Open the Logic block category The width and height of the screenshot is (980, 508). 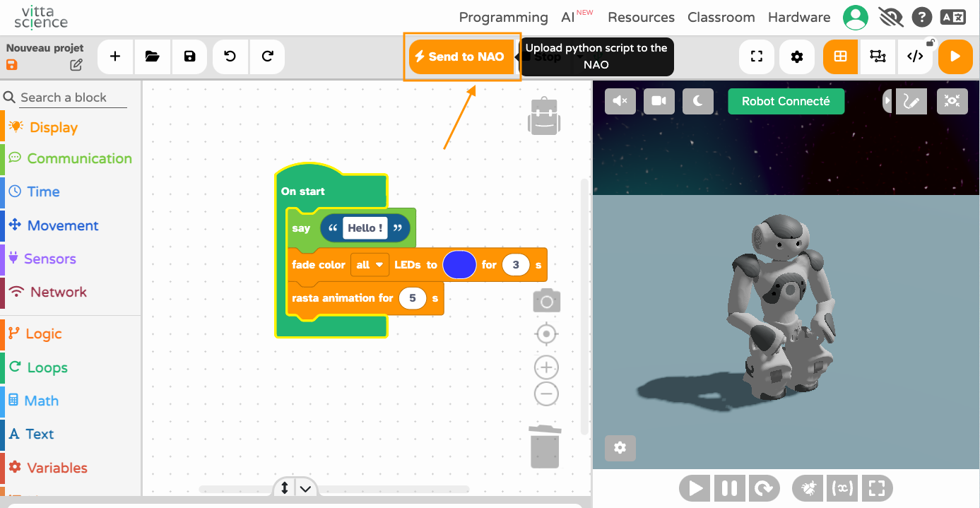point(71,333)
